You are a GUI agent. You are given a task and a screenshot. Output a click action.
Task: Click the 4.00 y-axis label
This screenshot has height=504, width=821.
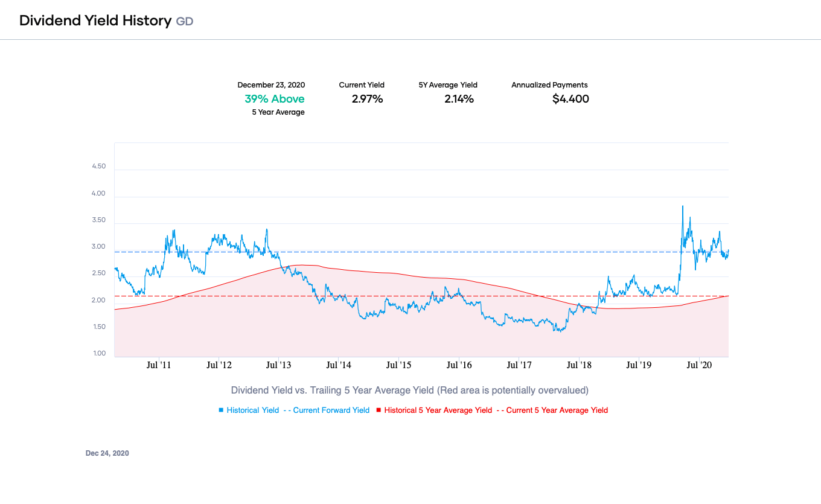[x=98, y=194]
